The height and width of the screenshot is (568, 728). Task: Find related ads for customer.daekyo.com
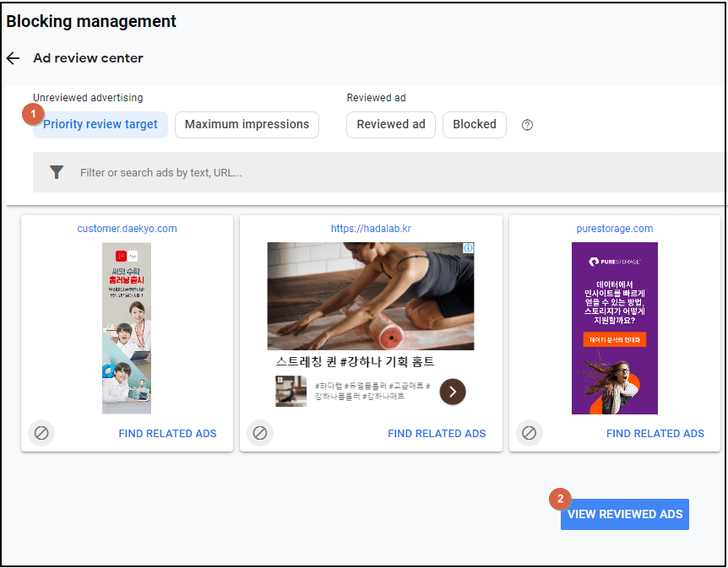[x=167, y=433]
